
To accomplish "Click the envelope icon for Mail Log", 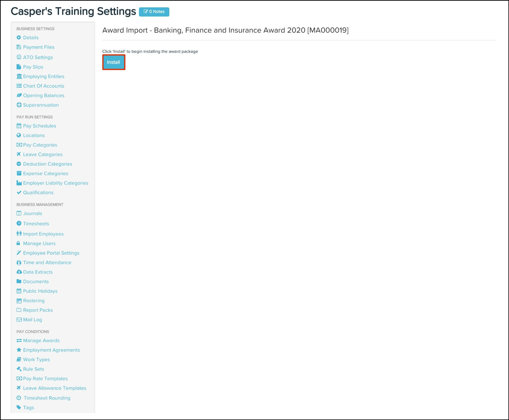I will [19, 320].
